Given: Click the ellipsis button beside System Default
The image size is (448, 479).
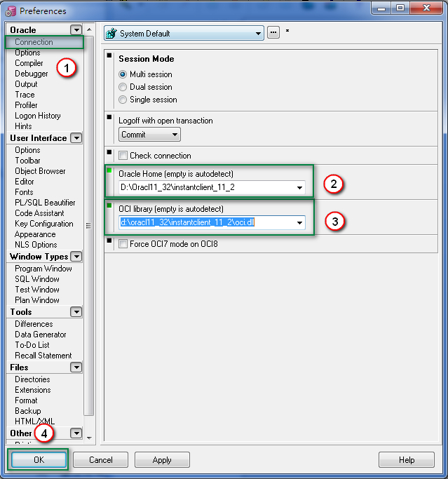Looking at the screenshot, I should [273, 32].
